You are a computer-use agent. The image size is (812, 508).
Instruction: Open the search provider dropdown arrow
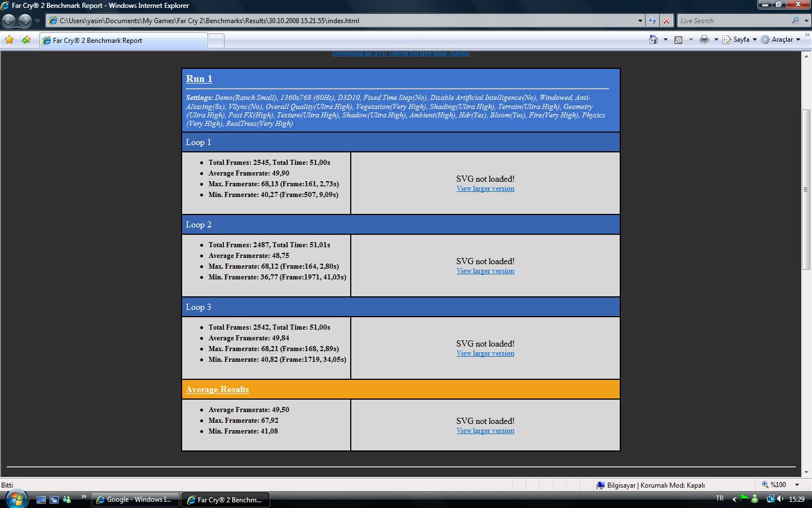(x=806, y=21)
